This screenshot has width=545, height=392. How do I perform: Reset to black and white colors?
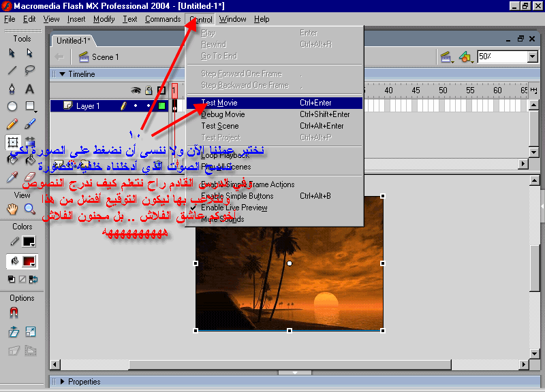pyautogui.click(x=12, y=279)
